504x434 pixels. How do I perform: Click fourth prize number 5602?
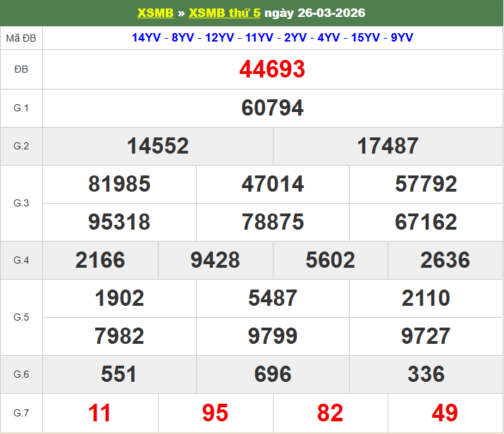pyautogui.click(x=330, y=260)
